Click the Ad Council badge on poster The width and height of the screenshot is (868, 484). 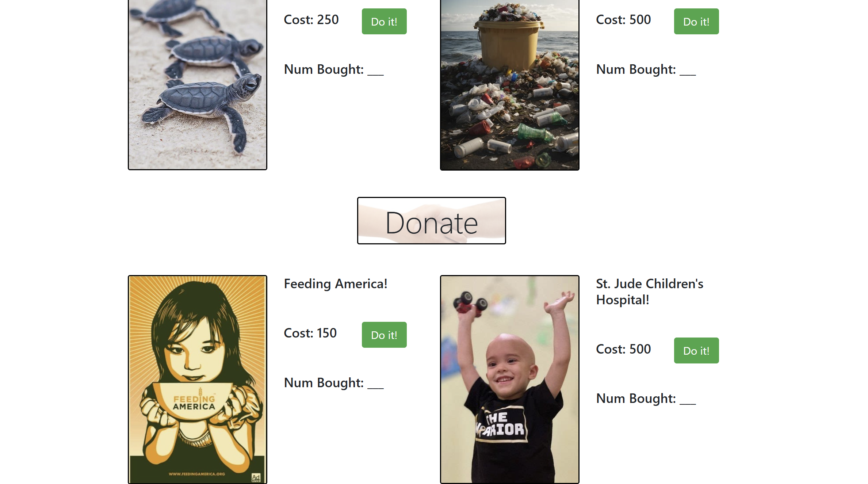[256, 477]
